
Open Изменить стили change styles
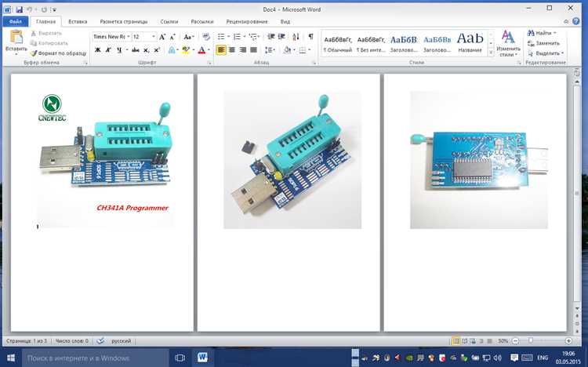[x=508, y=44]
